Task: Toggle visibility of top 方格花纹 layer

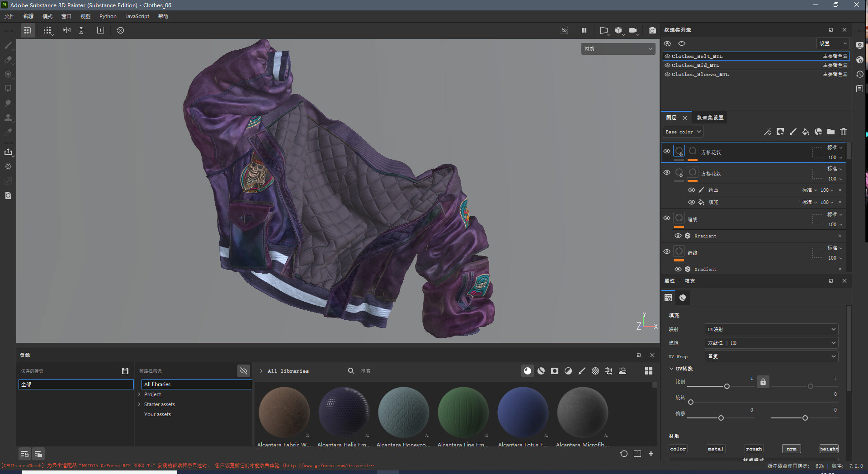Action: tap(666, 151)
